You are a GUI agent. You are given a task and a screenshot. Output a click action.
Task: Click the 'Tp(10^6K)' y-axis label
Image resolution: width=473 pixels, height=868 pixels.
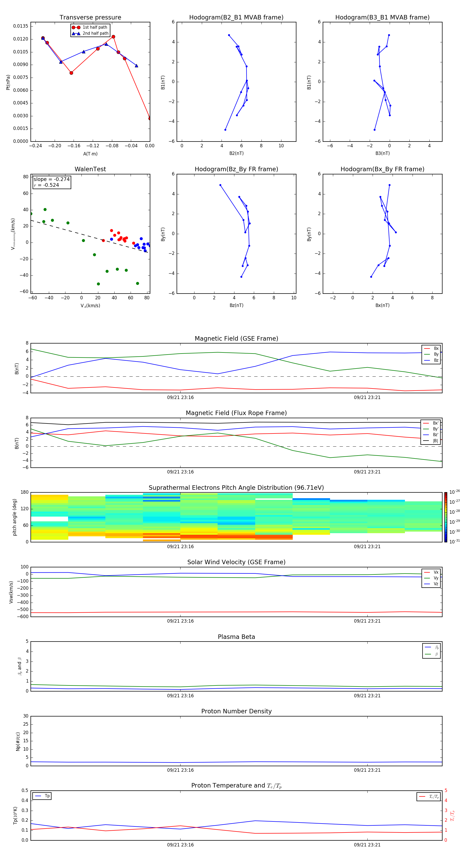[x=15, y=815]
